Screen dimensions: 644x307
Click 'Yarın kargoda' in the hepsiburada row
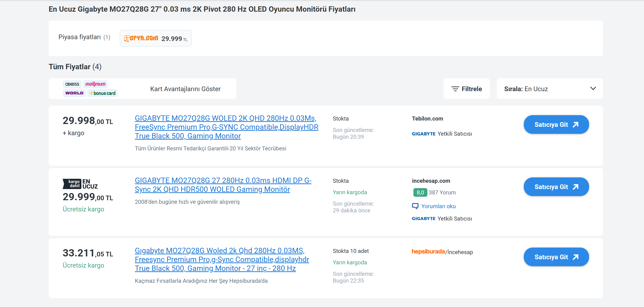(350, 262)
